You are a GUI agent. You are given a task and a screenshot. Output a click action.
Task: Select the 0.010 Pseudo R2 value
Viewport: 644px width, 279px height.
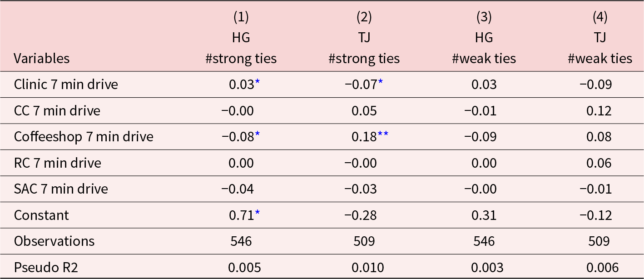click(x=364, y=267)
